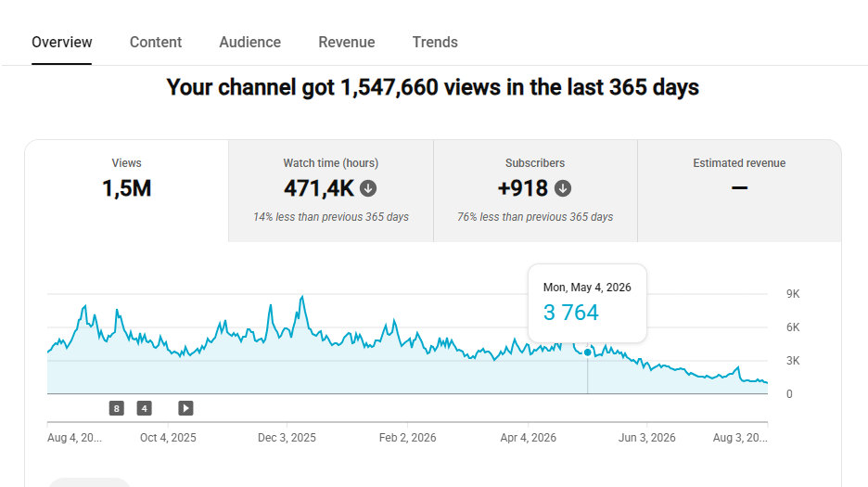Select the Views metric card
Image resolution: width=868 pixels, height=487 pixels.
click(127, 191)
